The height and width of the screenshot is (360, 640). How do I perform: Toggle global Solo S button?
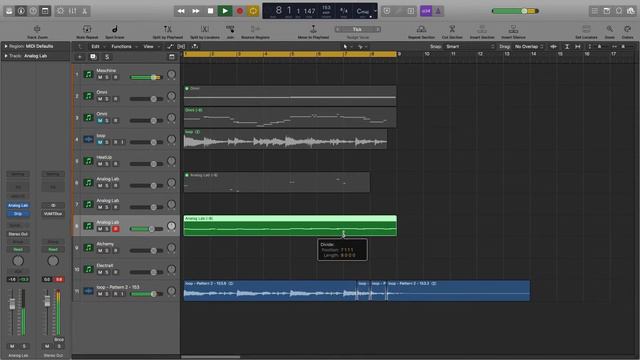pos(107,57)
